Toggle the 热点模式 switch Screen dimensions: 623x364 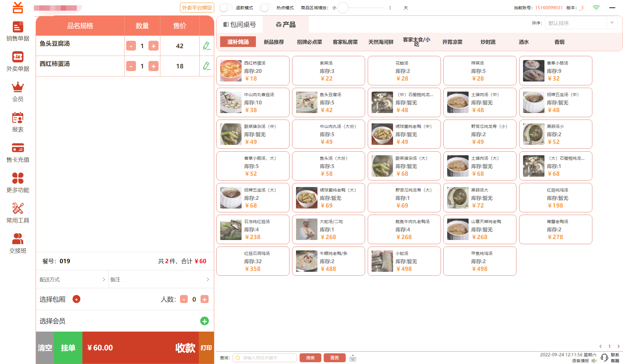coord(266,8)
